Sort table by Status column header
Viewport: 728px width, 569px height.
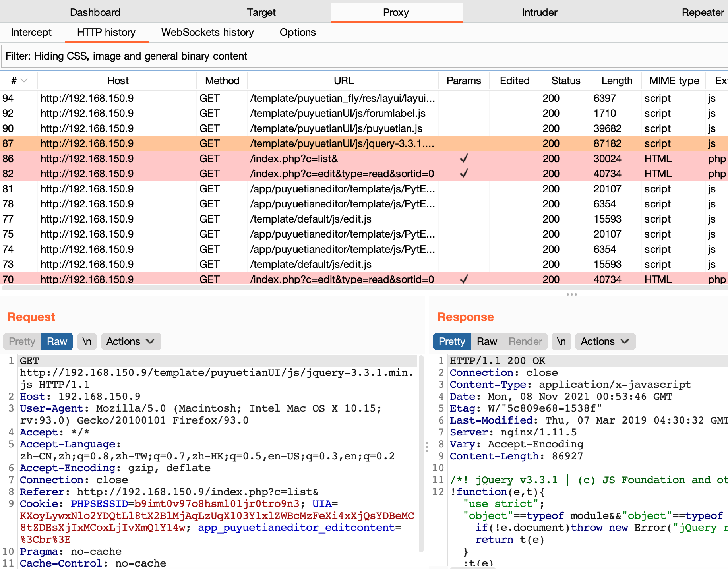[565, 81]
